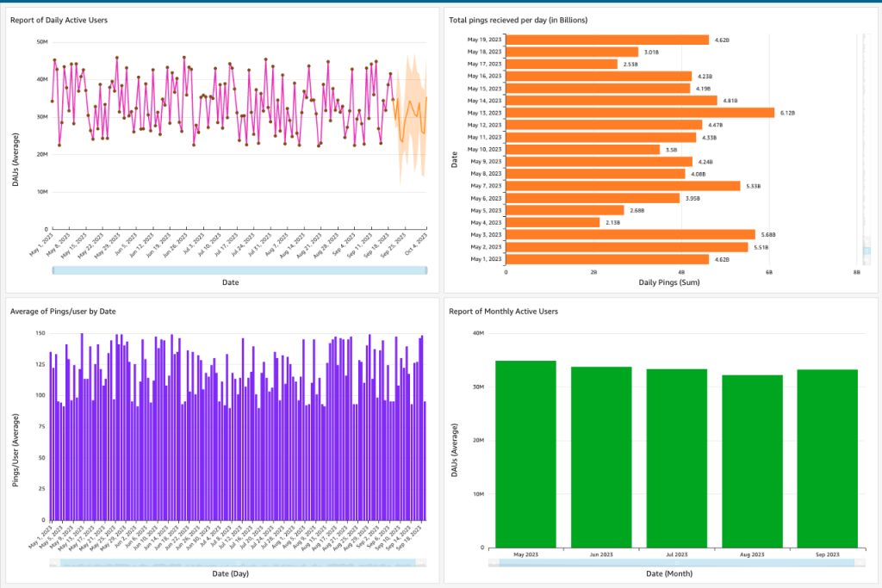Click the orange forecast band in the DAU line chart

[411, 121]
